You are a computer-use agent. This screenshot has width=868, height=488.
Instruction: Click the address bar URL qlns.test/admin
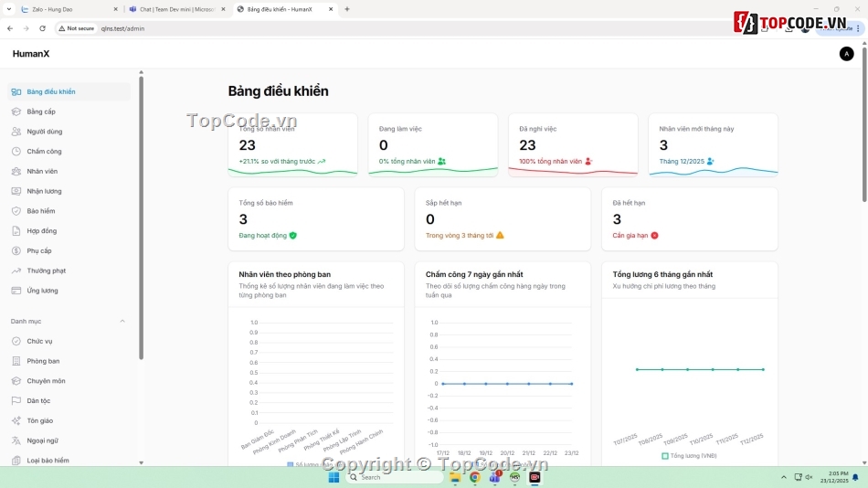coord(123,28)
